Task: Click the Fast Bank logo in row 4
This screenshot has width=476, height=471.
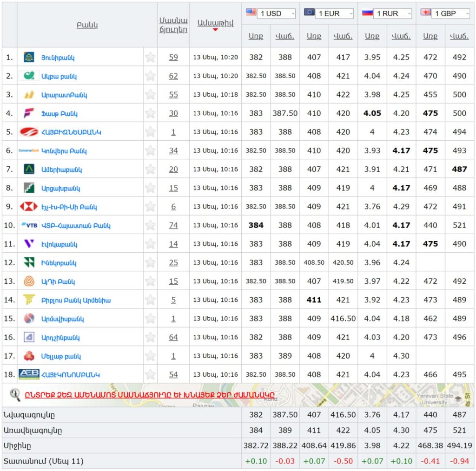Action: 29,113
